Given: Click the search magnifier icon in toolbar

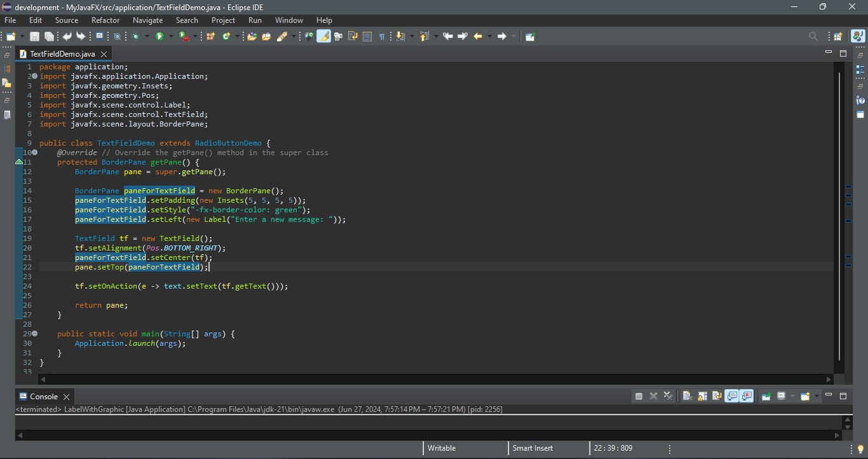Looking at the screenshot, I should click(x=813, y=37).
